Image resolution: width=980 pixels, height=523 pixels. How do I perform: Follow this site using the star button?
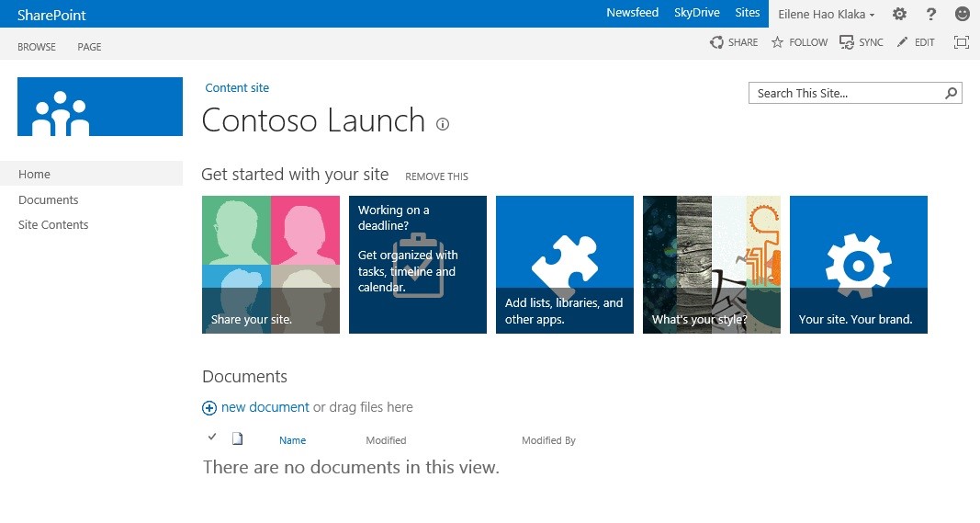click(799, 42)
